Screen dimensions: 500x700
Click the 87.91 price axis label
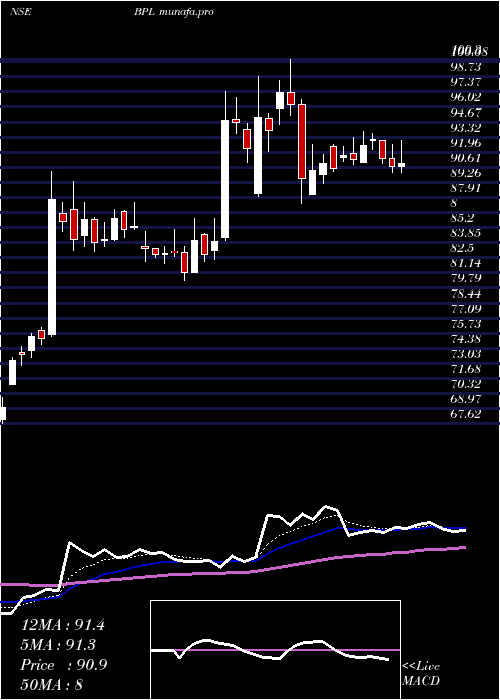(466, 188)
